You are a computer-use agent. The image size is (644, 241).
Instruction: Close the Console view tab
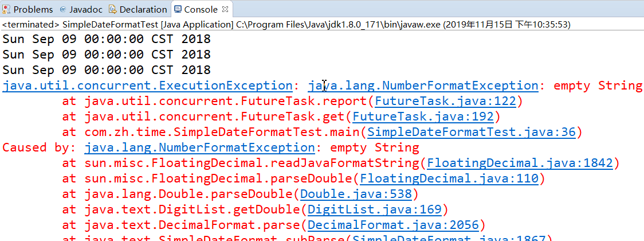(x=225, y=9)
